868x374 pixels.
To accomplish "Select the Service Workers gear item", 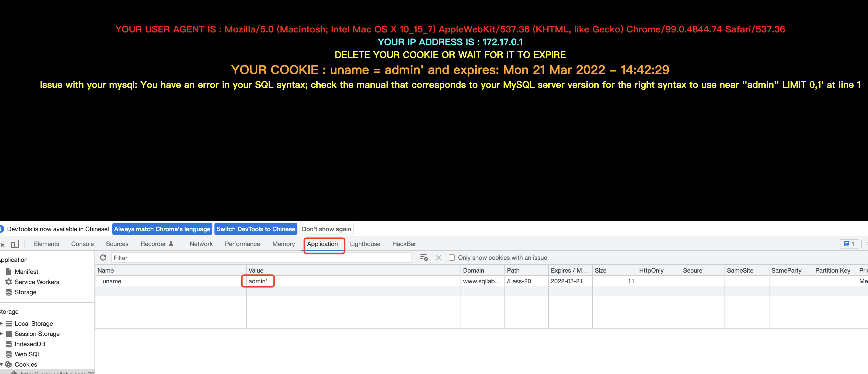I will point(37,282).
